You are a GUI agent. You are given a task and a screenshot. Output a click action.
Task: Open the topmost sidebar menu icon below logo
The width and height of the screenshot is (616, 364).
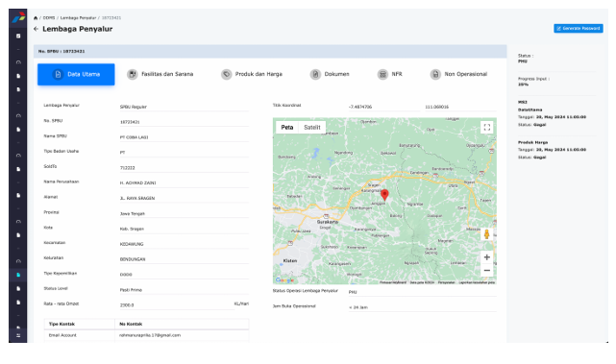pos(18,36)
